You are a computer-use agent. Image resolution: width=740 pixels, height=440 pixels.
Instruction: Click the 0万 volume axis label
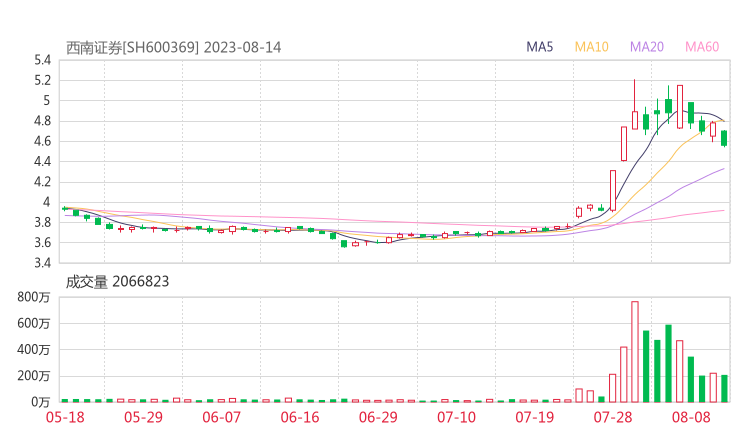tap(41, 402)
